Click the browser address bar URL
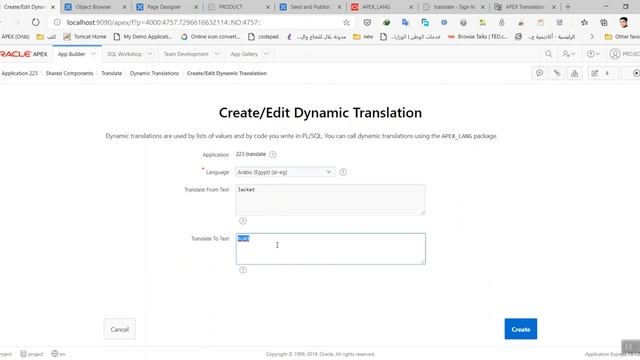The height and width of the screenshot is (360, 640). pos(163,22)
